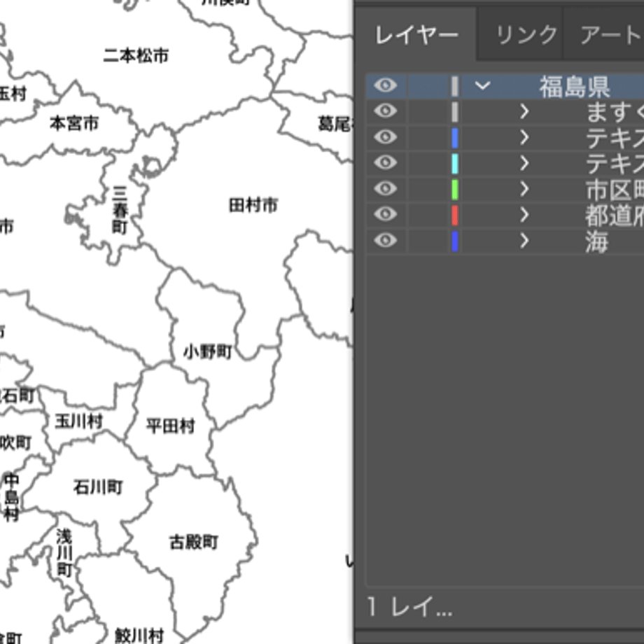Select the ます layer row

pyautogui.click(x=505, y=112)
